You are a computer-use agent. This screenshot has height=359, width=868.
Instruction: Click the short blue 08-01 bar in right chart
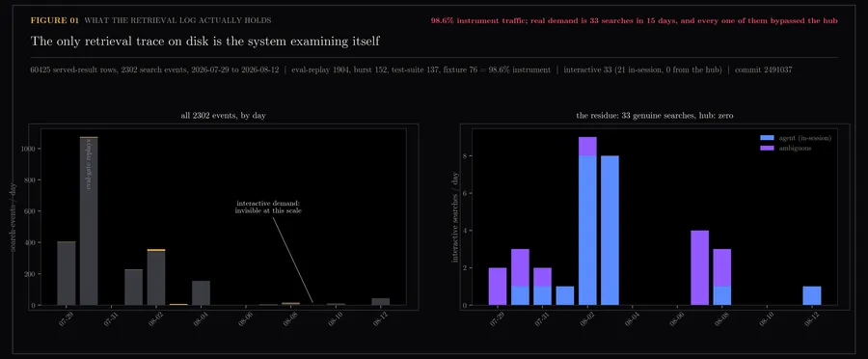click(x=565, y=296)
